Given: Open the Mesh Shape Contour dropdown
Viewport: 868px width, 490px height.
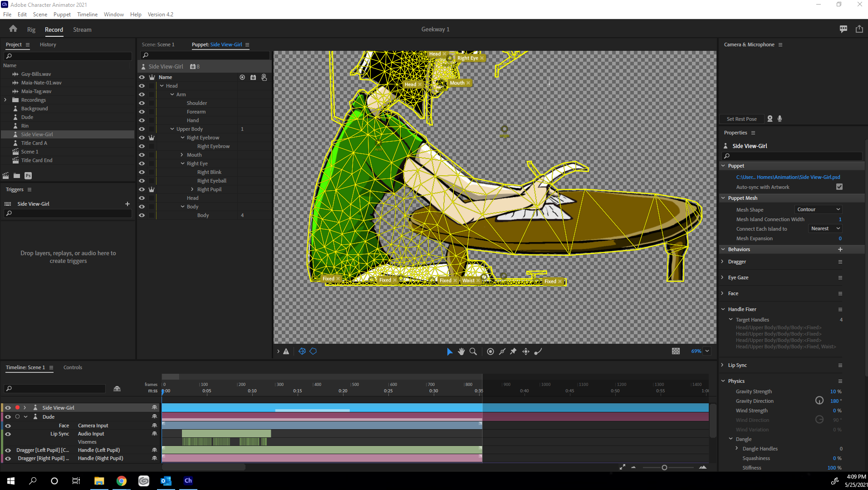Looking at the screenshot, I should [x=819, y=209].
